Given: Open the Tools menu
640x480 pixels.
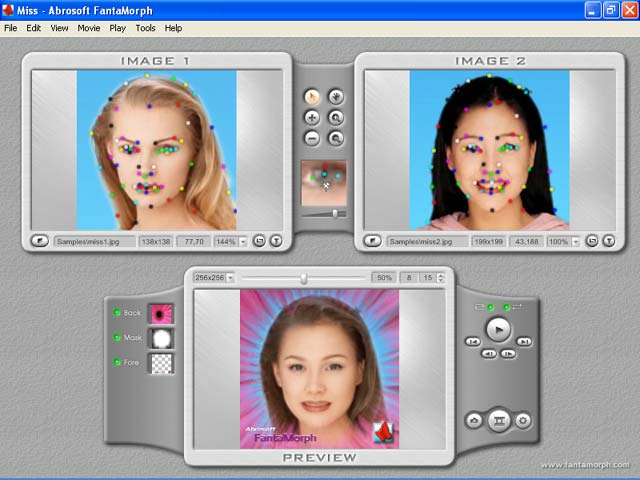Looking at the screenshot, I should coord(145,28).
